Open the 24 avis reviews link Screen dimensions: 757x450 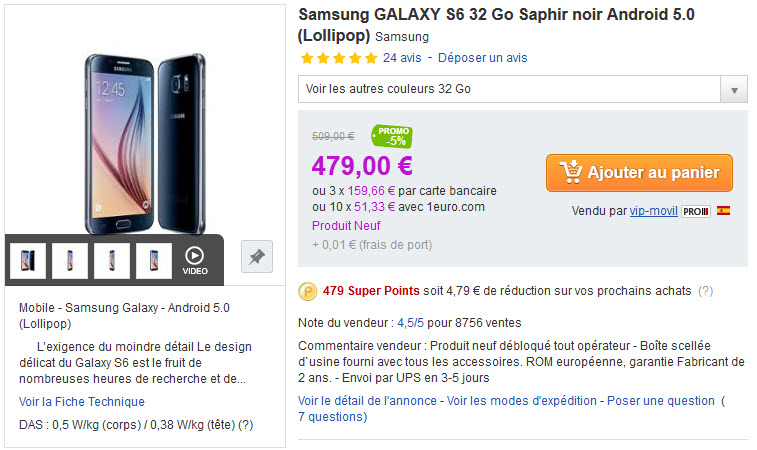(x=402, y=58)
